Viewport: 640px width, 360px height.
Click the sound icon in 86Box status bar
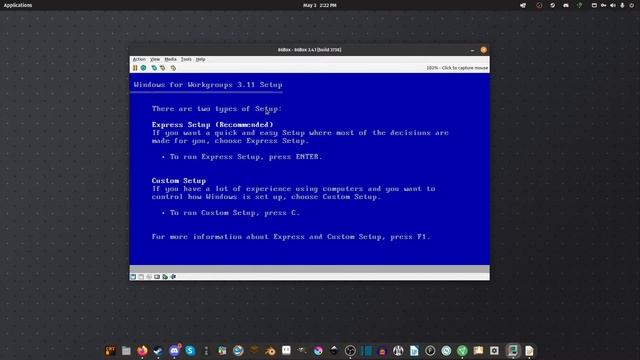point(173,277)
